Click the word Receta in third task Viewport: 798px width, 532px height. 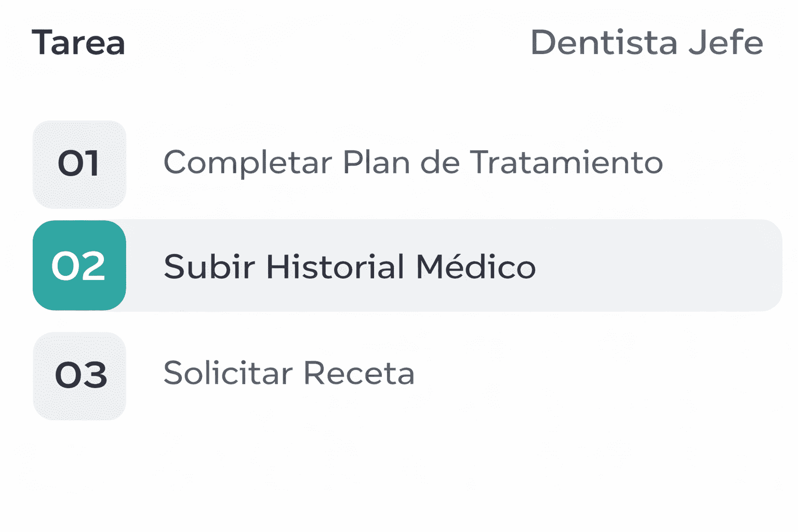(x=359, y=373)
